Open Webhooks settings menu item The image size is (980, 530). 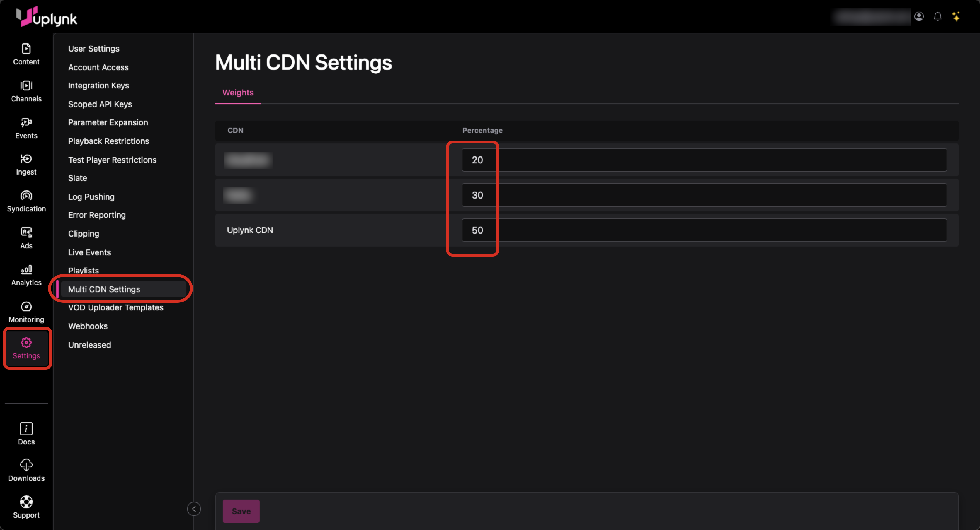(88, 326)
